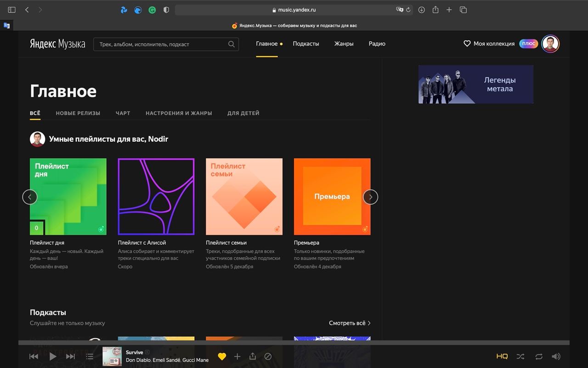Show the Safari tab overview
Image resolution: width=588 pixels, height=368 pixels.
[463, 10]
